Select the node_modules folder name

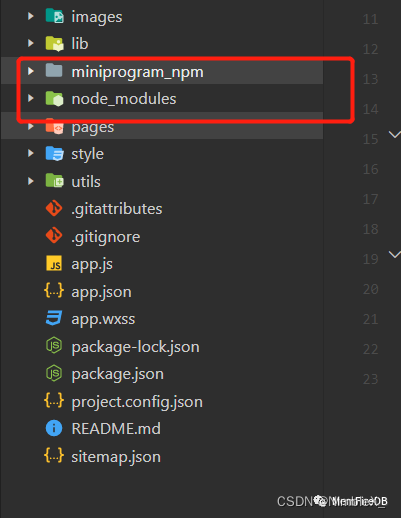124,99
